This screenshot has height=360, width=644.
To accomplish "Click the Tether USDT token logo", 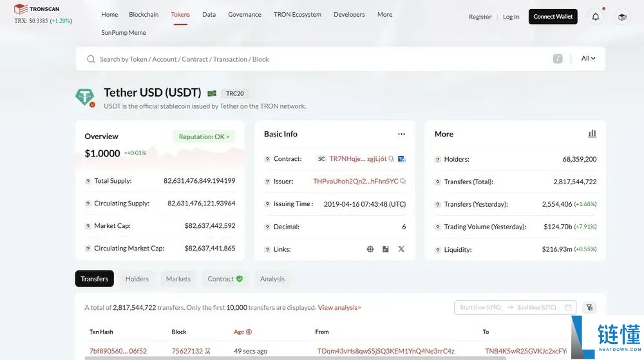I will (x=85, y=97).
